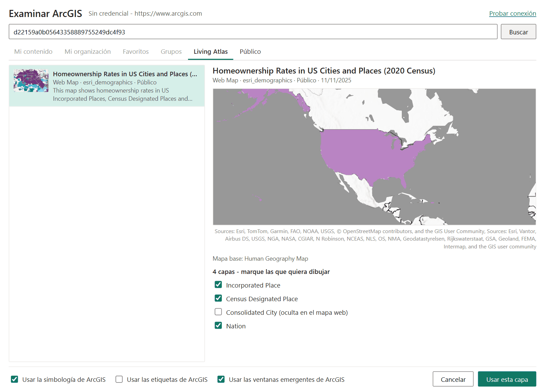
Task: Click the Probar conexión link
Action: click(x=513, y=14)
